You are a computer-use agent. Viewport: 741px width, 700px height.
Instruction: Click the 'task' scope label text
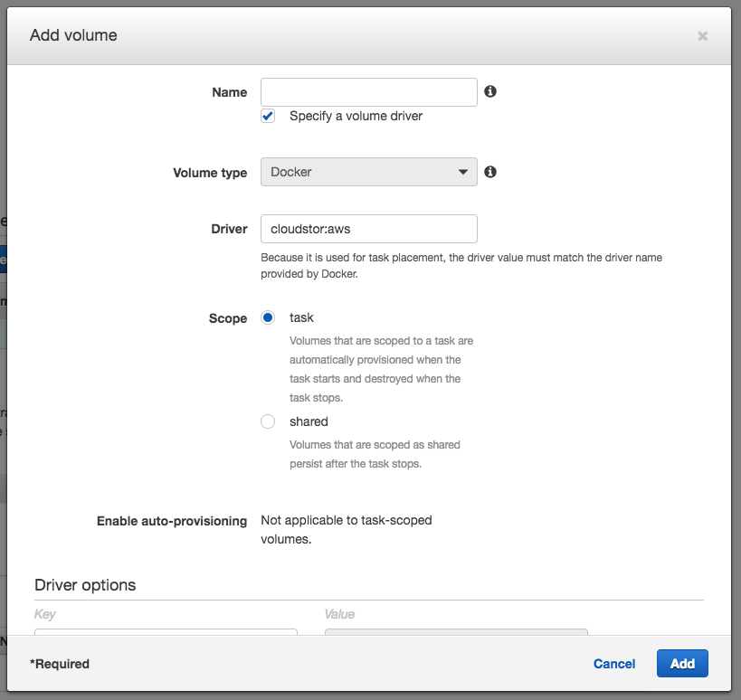point(301,317)
